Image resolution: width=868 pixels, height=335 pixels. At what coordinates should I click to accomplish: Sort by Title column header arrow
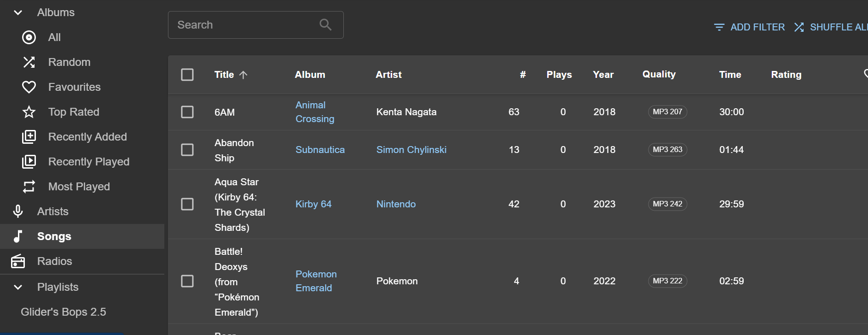[x=243, y=75]
